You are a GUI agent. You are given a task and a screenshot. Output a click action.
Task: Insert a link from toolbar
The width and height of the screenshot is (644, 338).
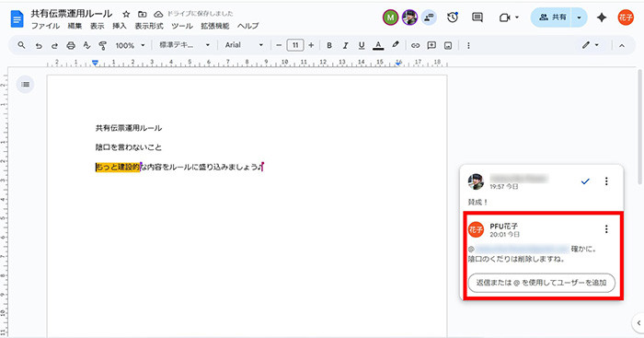pyautogui.click(x=415, y=46)
